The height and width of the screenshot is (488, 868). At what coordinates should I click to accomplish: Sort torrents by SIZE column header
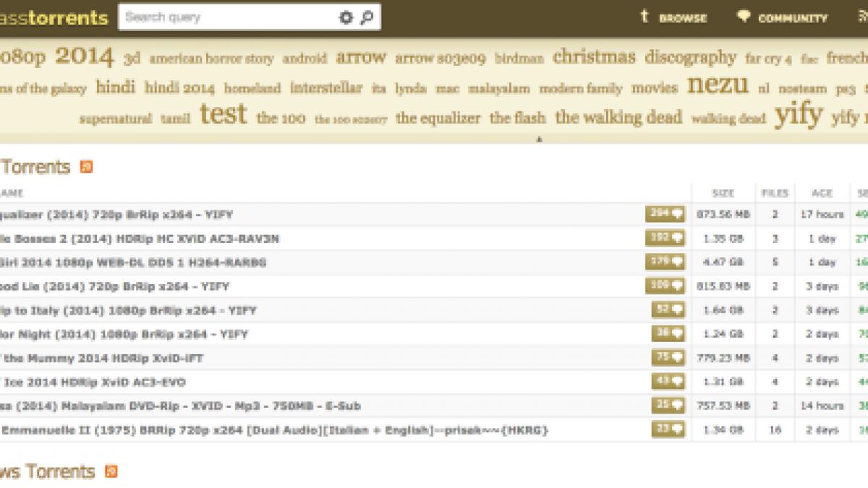(723, 193)
